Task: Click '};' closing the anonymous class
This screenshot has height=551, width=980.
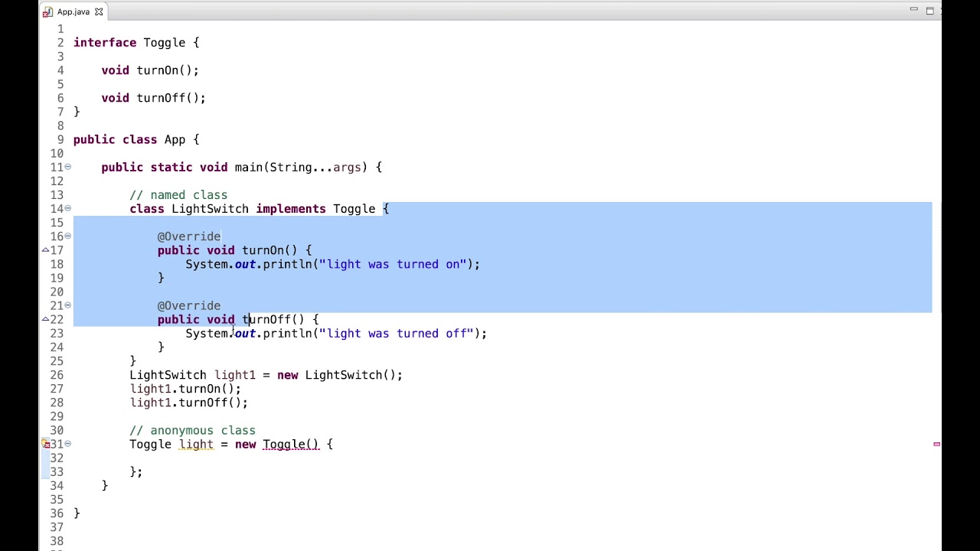Action: point(136,472)
